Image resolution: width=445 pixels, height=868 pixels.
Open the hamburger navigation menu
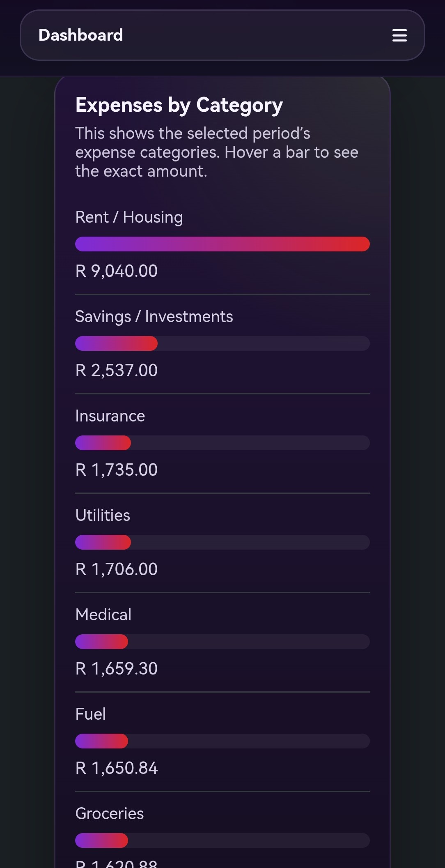coord(399,35)
